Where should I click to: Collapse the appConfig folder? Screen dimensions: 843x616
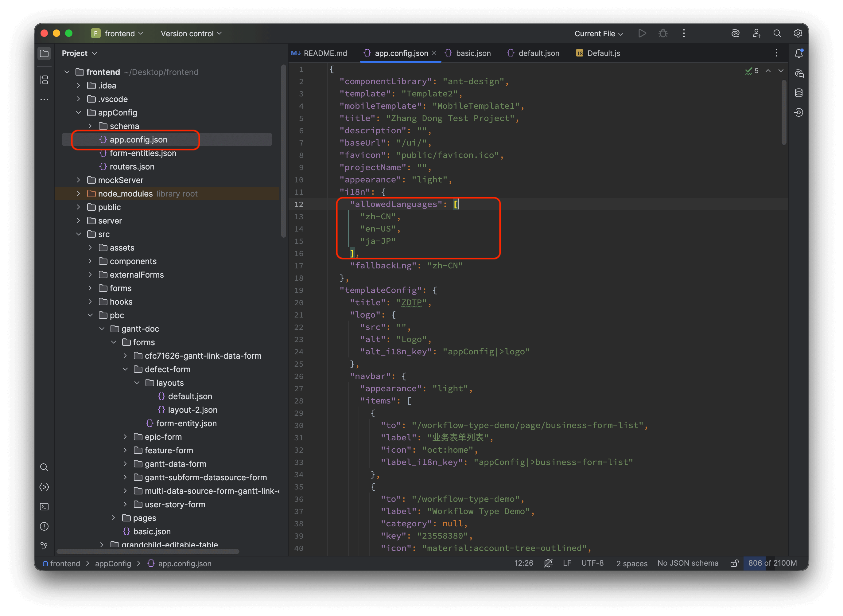pyautogui.click(x=79, y=113)
